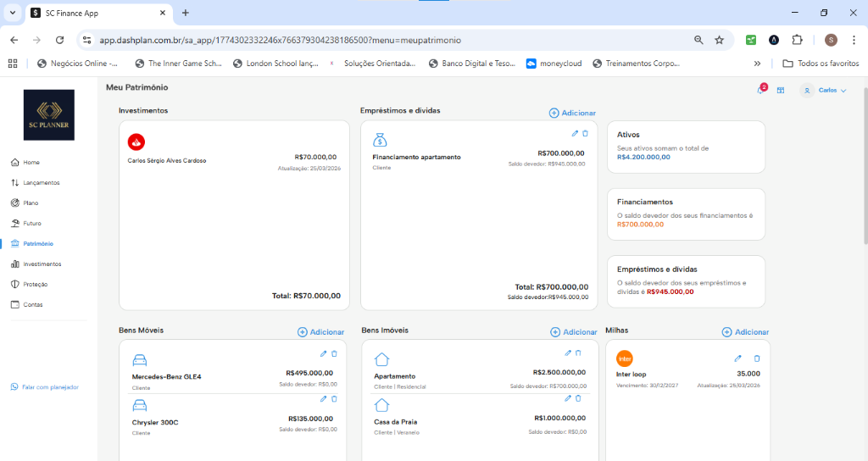The height and width of the screenshot is (461, 868).
Task: Add a new Bens Móveis item
Action: (320, 332)
